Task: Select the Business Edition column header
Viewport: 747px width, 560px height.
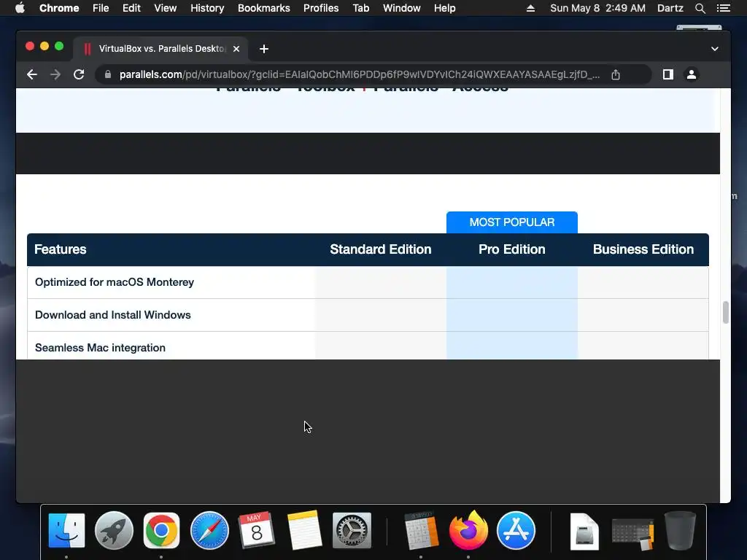Action: click(x=643, y=249)
